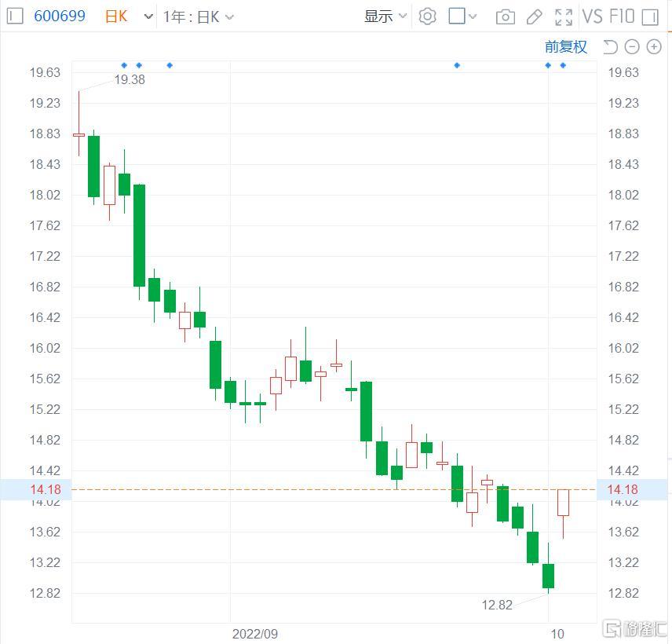Click the red 14.18 current price on right axis
Screen dimensions: 672x644
(623, 489)
